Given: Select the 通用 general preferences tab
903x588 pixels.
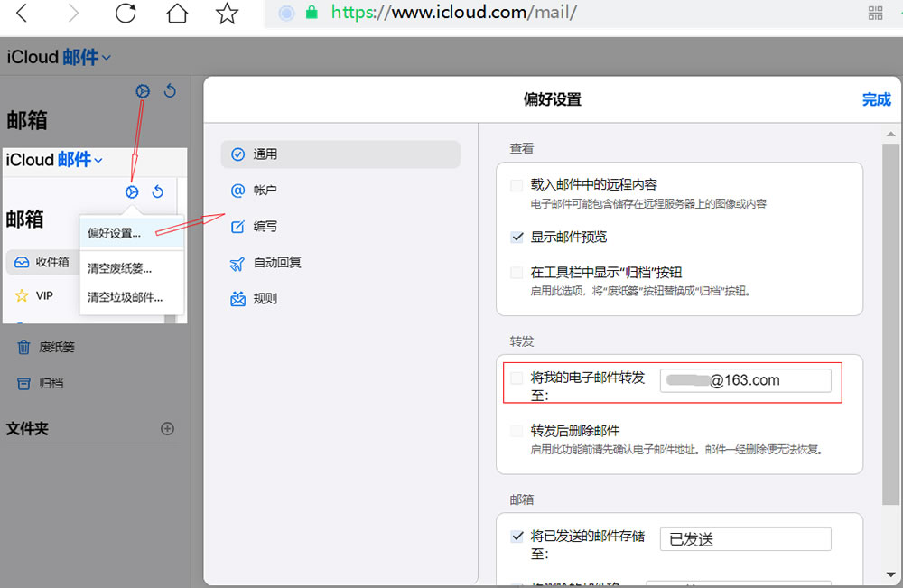Looking at the screenshot, I should [x=340, y=154].
